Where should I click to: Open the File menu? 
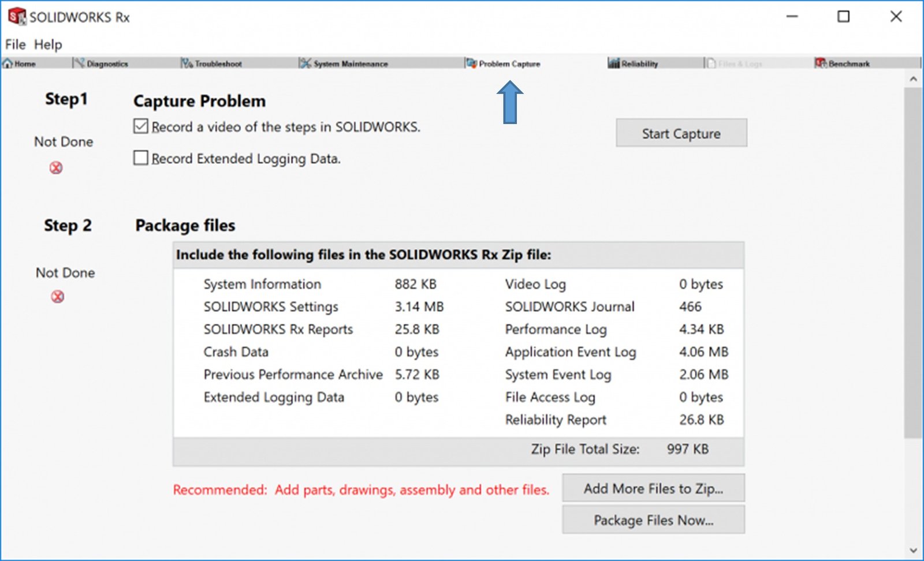(x=15, y=44)
